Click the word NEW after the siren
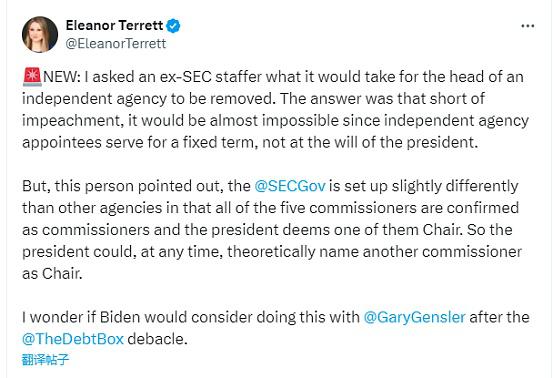This screenshot has width=554, height=378. click(60, 77)
